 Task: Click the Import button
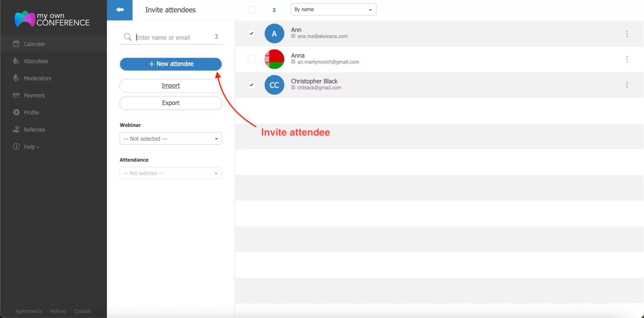(x=170, y=86)
